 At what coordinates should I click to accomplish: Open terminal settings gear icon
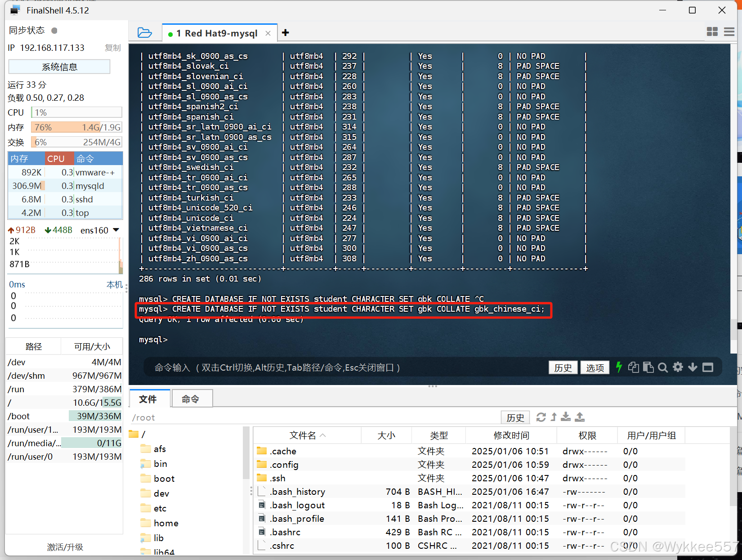[x=678, y=367]
